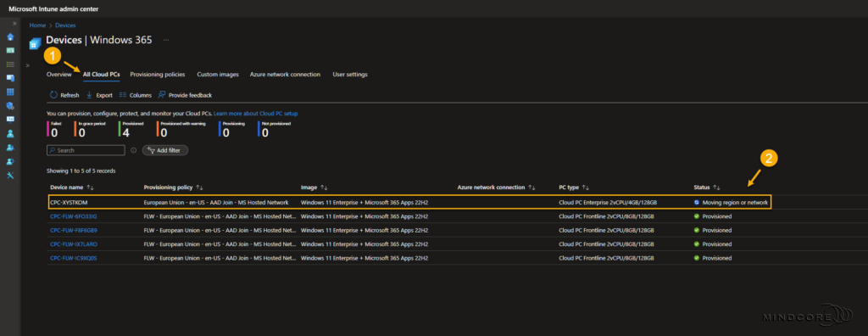Open Apps grid icon in sidebar
868x336 pixels.
(10, 92)
